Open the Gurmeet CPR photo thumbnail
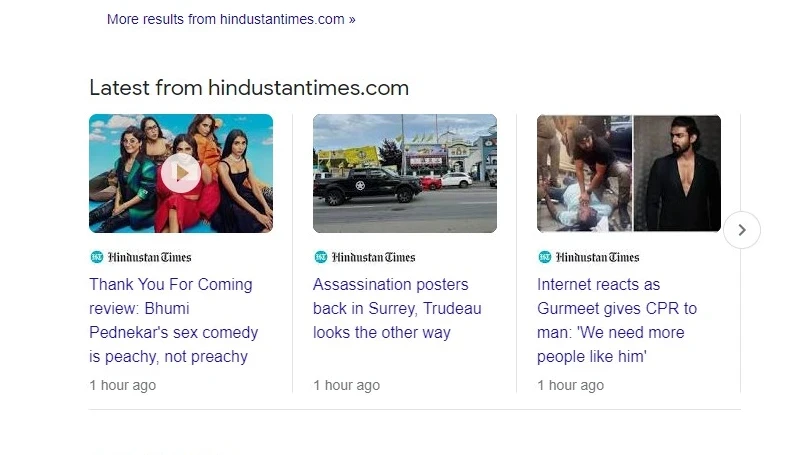 click(x=584, y=173)
